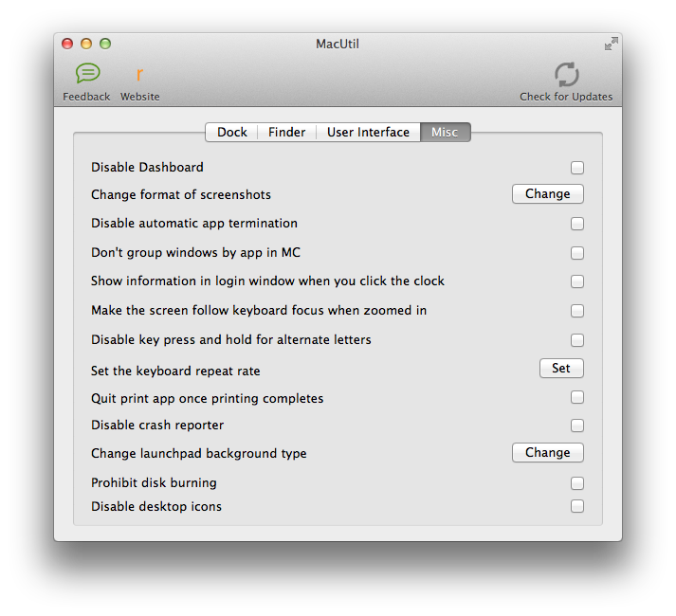Switch to the Dock tab
The height and width of the screenshot is (616, 676).
pyautogui.click(x=232, y=132)
